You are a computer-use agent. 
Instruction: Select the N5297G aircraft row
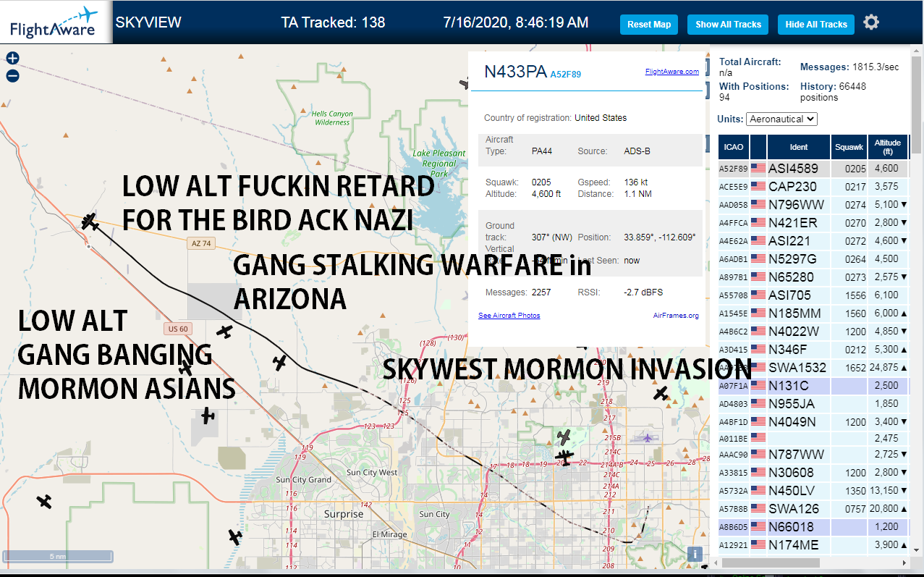tap(814, 259)
